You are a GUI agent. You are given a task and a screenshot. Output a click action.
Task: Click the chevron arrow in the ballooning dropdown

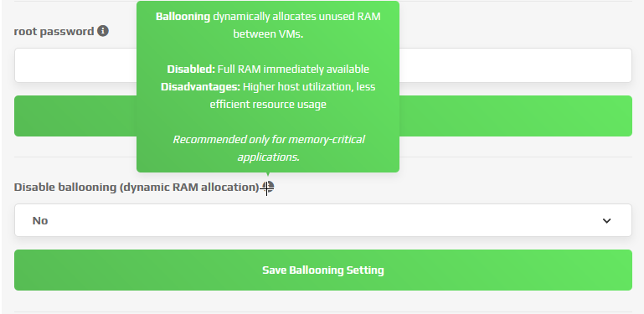coord(606,221)
